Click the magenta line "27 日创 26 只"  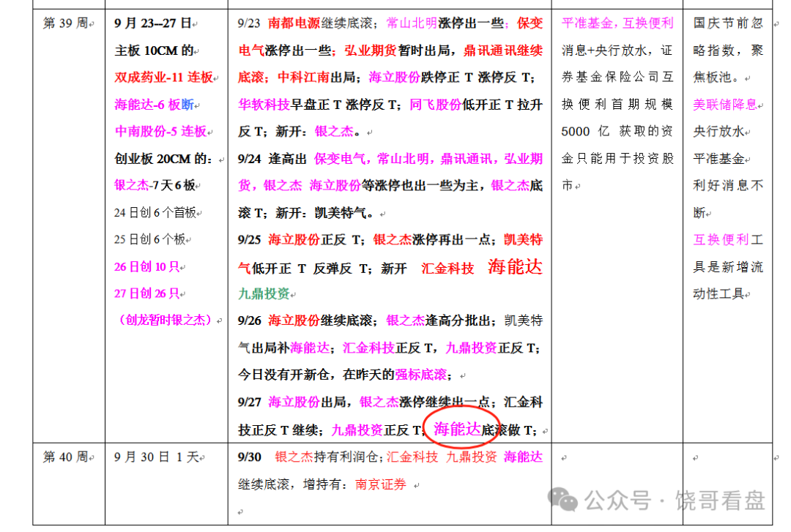coord(146,293)
